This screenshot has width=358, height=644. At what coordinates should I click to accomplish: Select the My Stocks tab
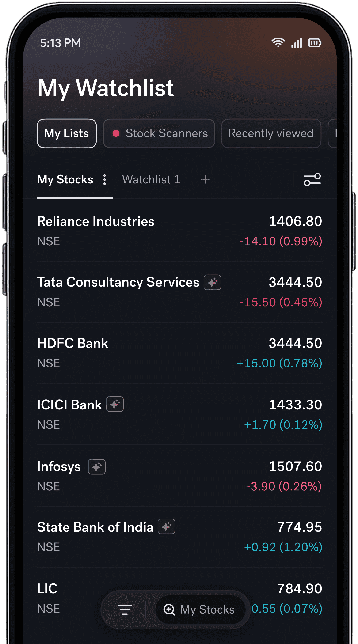coord(65,179)
